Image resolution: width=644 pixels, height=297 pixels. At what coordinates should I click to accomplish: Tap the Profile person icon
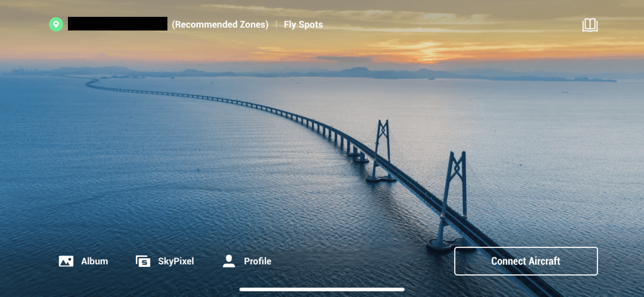pos(229,261)
